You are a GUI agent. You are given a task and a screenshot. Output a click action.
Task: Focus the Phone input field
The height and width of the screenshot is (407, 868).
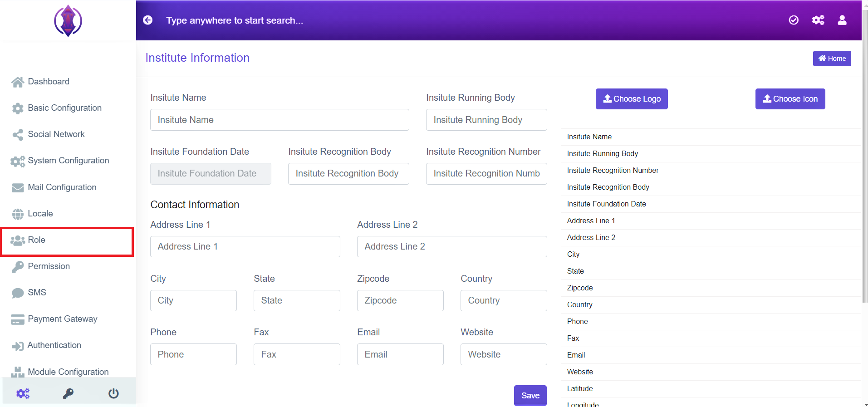pos(193,354)
